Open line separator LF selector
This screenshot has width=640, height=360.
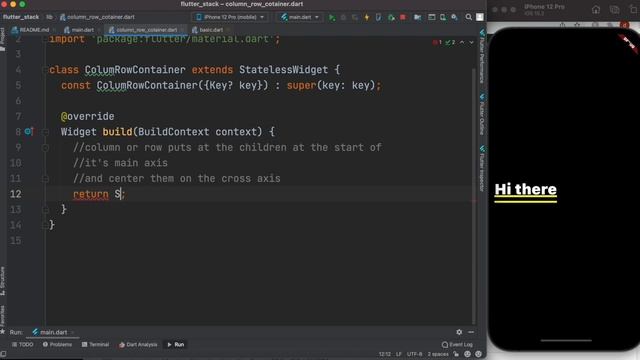(399, 354)
